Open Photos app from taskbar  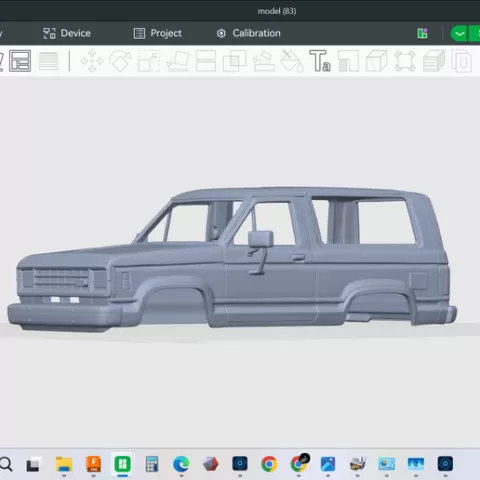pyautogui.click(x=328, y=464)
